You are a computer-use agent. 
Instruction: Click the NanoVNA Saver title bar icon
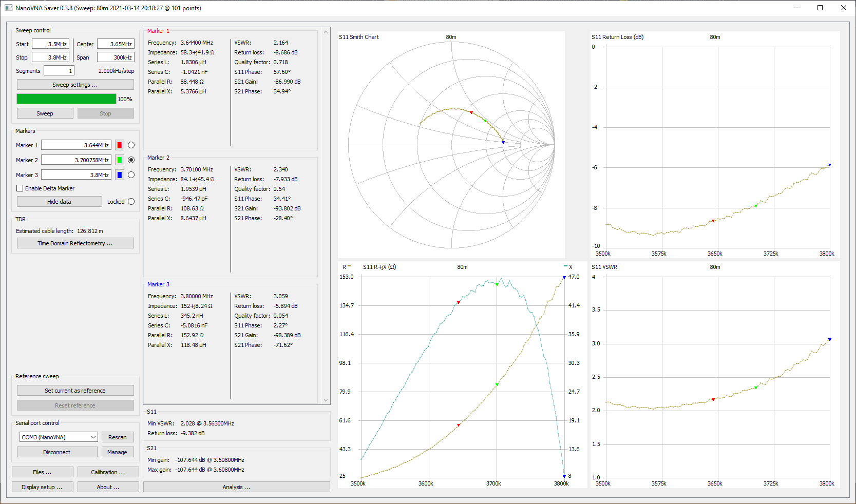[8, 8]
